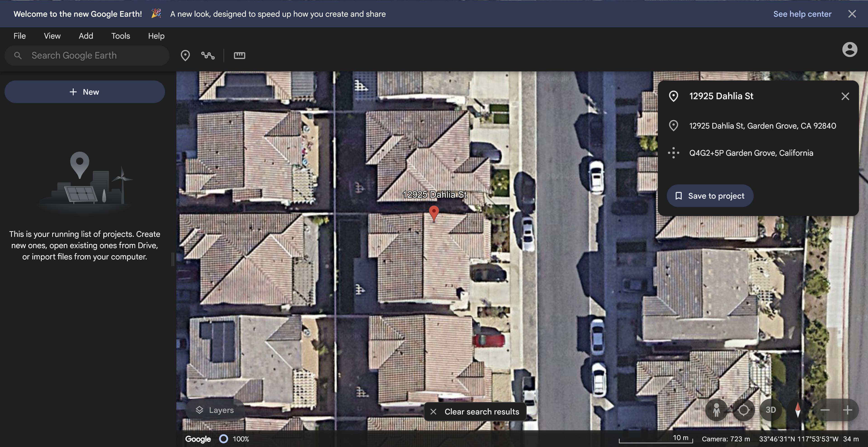
Task: Zoom out with the minus button
Action: [825, 410]
